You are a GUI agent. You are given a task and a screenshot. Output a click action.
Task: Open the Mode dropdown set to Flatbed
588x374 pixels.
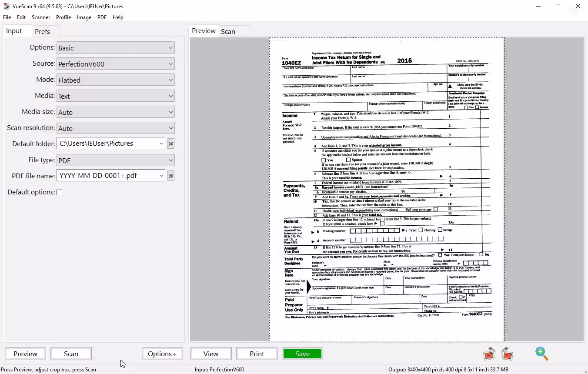[x=116, y=80]
